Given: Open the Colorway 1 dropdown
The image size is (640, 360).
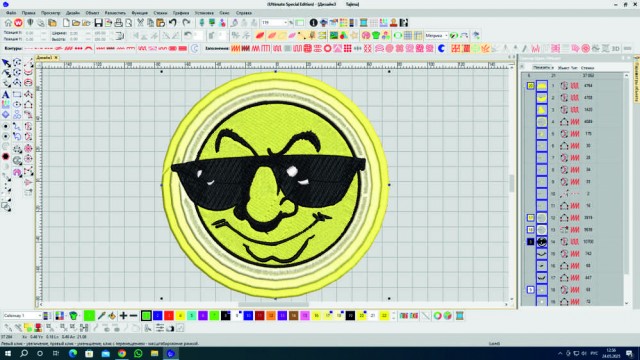Looking at the screenshot, I should click(x=22, y=316).
